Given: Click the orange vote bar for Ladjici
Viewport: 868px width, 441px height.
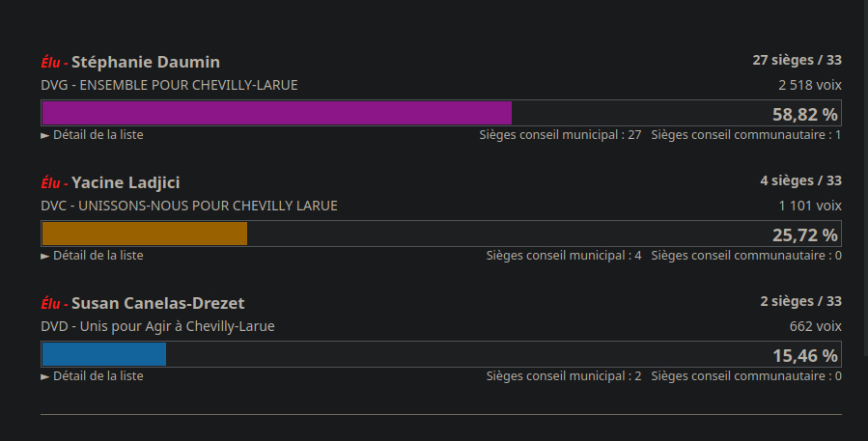Looking at the screenshot, I should point(145,234).
